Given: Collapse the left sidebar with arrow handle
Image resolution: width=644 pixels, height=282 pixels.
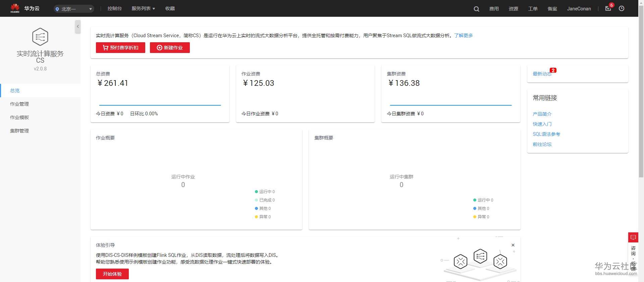Looking at the screenshot, I should [x=78, y=26].
